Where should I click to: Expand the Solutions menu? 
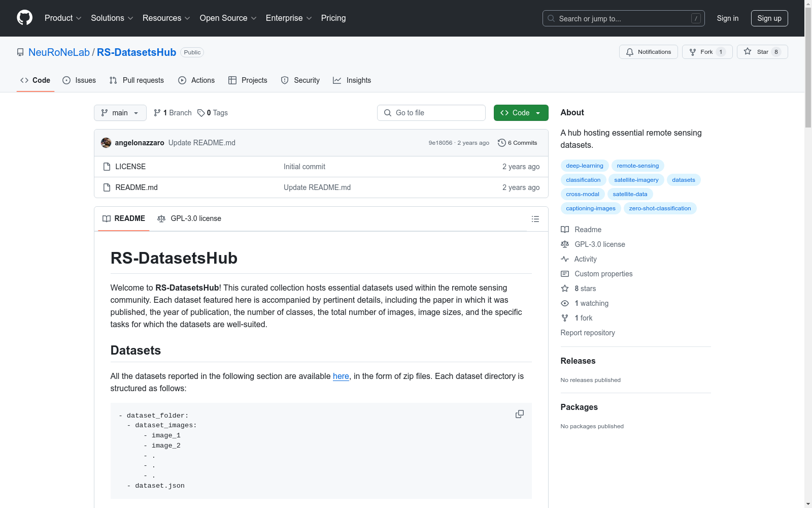click(112, 18)
